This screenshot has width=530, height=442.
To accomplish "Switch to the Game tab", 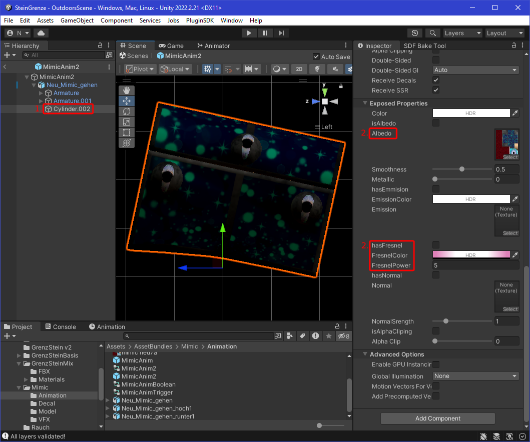I will [171, 45].
